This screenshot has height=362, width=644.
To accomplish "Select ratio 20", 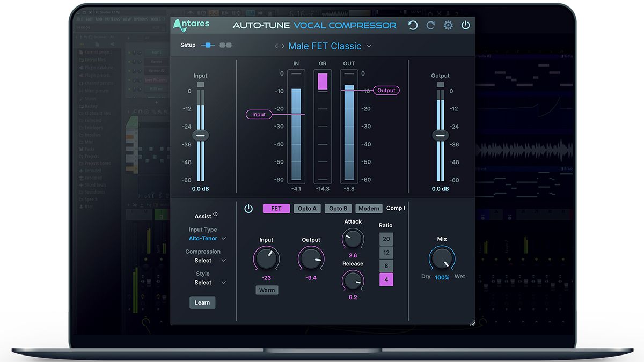I will 386,239.
